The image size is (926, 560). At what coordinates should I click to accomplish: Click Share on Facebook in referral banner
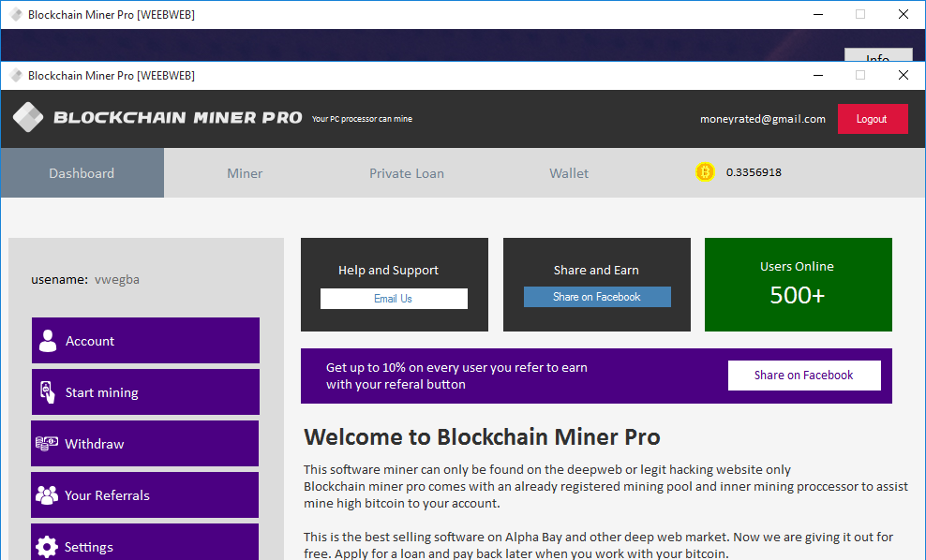point(804,375)
